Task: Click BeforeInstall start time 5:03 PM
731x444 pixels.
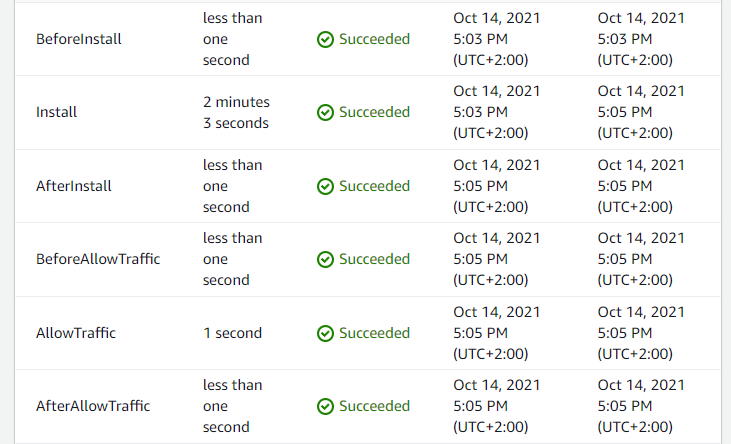Action: (x=480, y=39)
